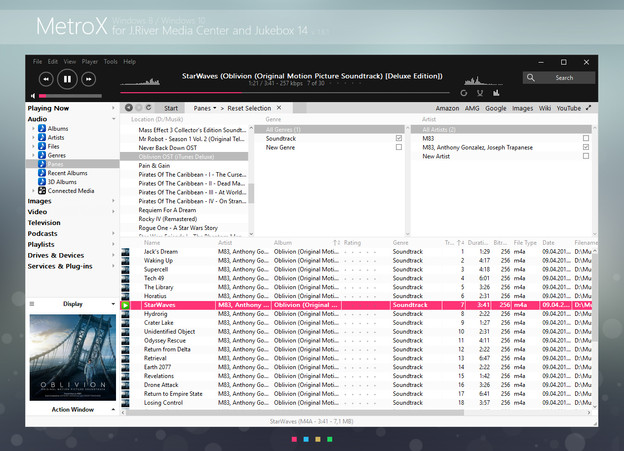
Task: Toggle the M83 artist checkbox
Action: pos(586,138)
